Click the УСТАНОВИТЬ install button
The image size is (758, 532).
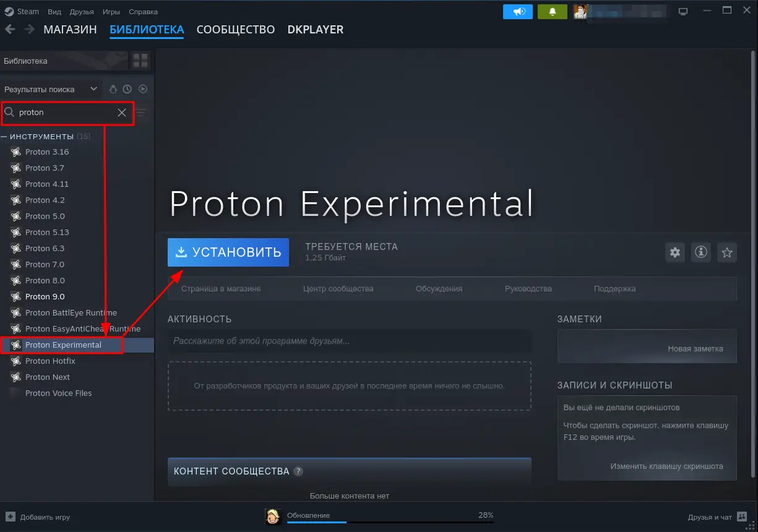[x=228, y=252]
